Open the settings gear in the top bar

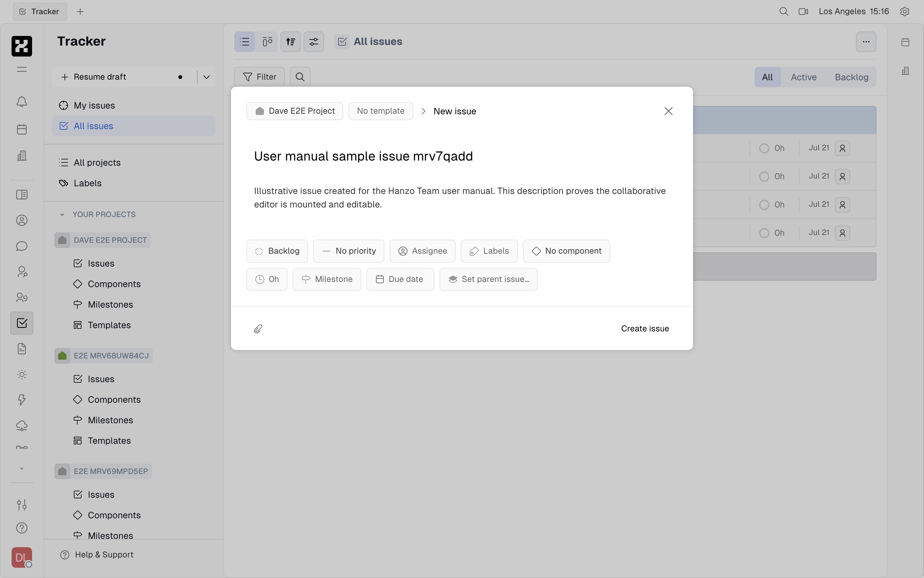click(x=904, y=12)
